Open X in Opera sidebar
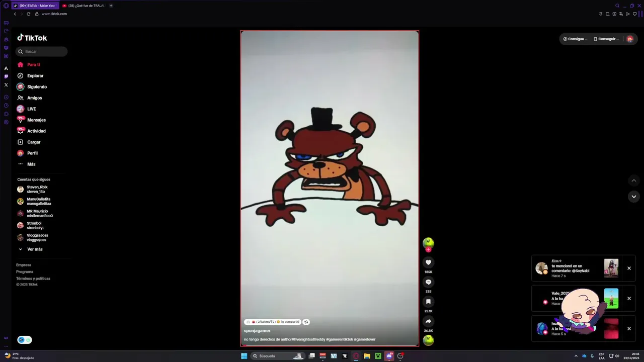This screenshot has width=644, height=362. pos(6,85)
